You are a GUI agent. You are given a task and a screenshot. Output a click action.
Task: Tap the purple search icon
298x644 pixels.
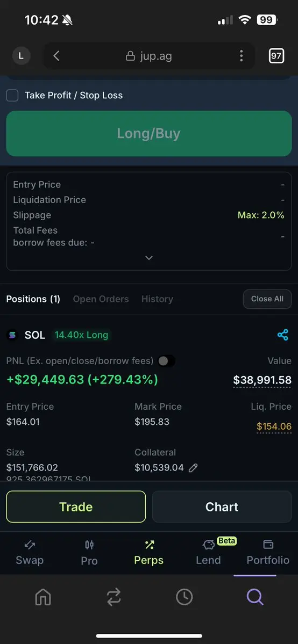point(255,597)
